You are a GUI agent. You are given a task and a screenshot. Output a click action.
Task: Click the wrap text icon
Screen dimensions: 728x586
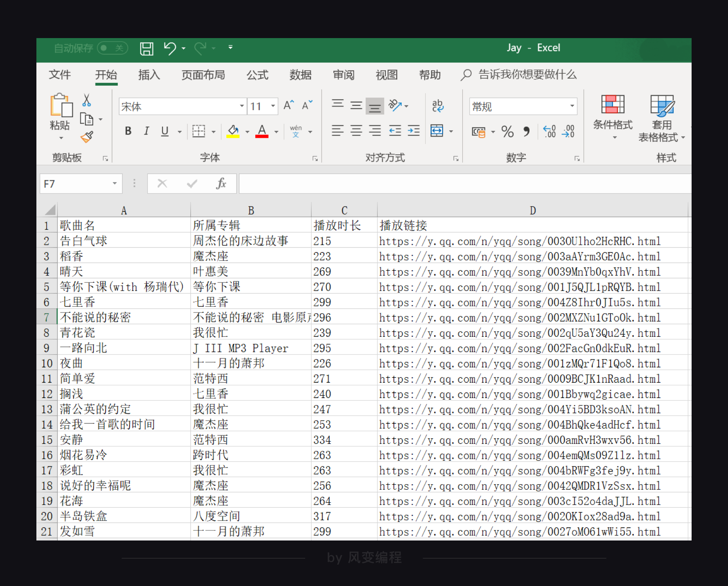[438, 106]
